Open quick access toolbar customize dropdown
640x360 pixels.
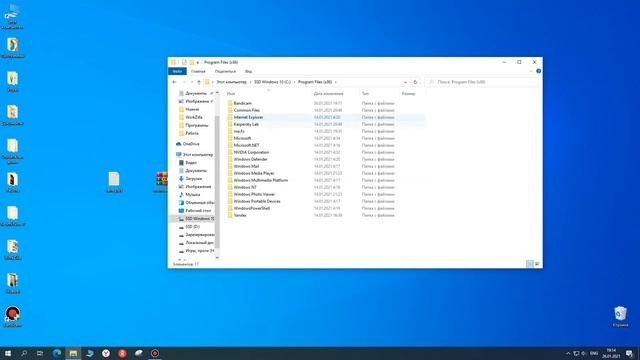pyautogui.click(x=198, y=62)
